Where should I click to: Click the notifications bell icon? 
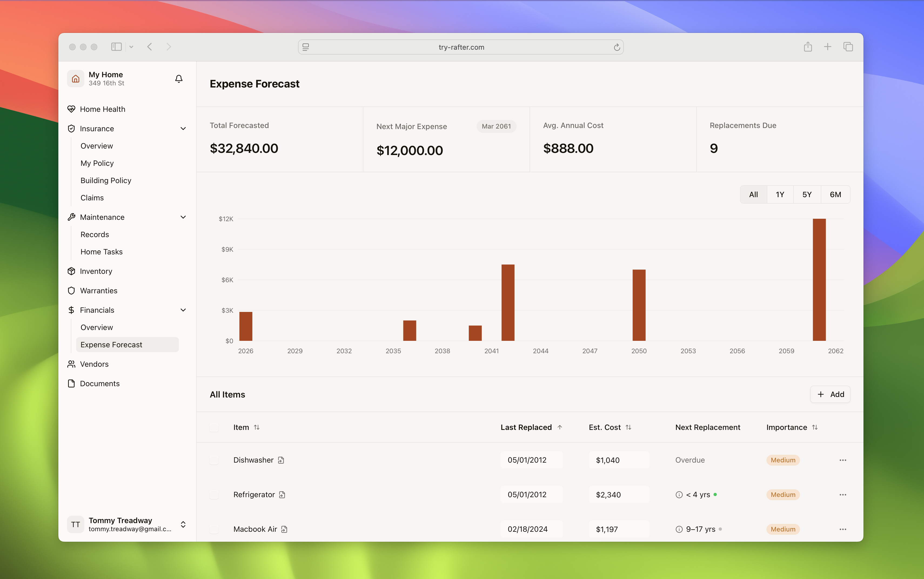(179, 79)
